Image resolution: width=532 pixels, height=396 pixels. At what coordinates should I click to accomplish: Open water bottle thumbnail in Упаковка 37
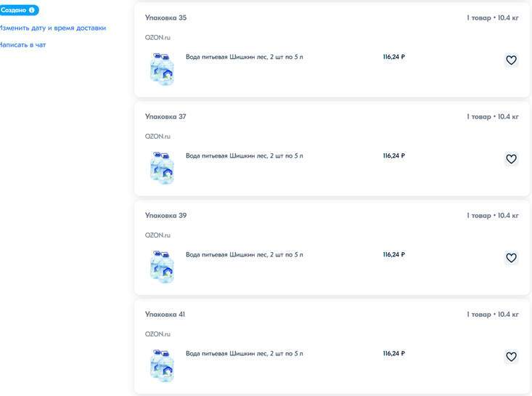163,167
